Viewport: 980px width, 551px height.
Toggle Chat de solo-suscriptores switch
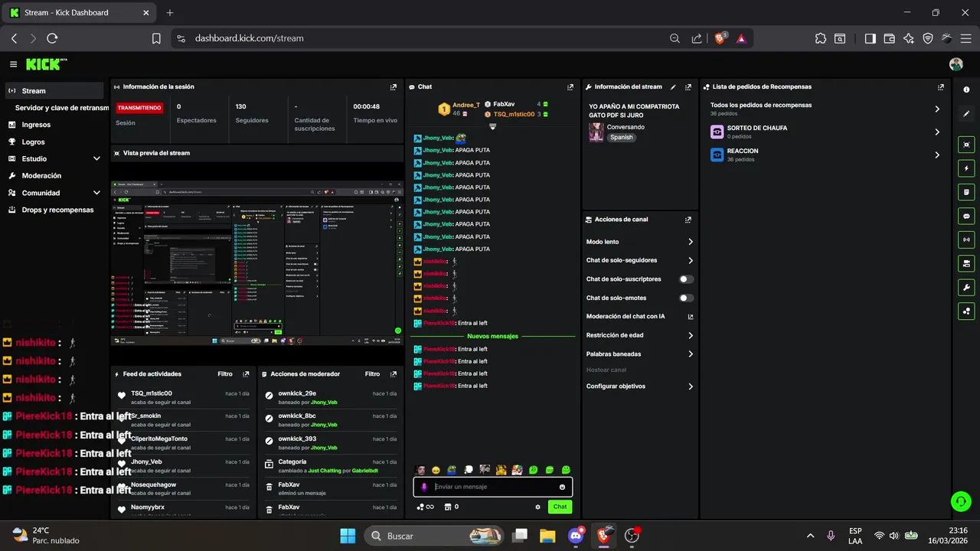click(x=687, y=279)
